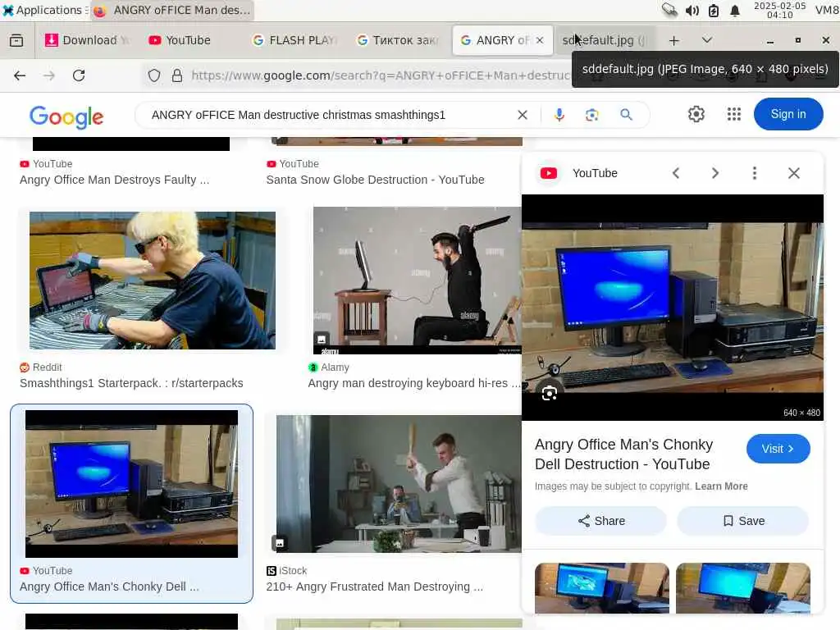
Task: Click network connection tray icon
Action: pyautogui.click(x=669, y=10)
